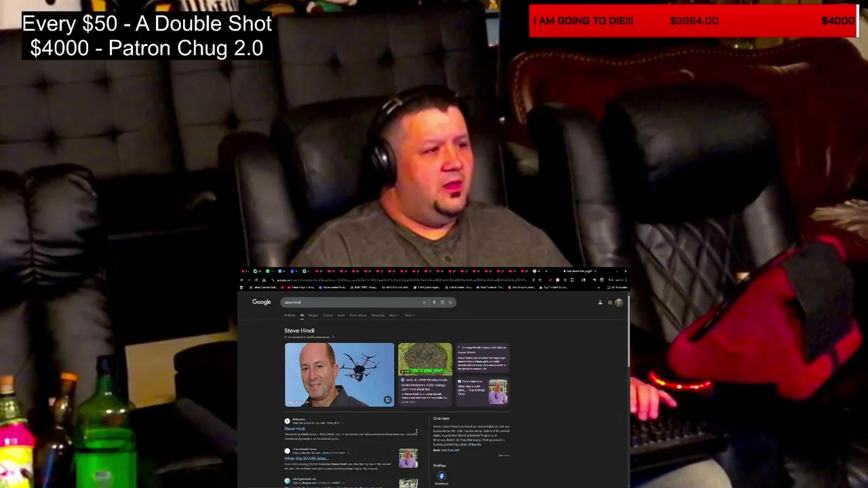This screenshot has width=868, height=488.
Task: Open the purple shirt thumbnail in Animals Voice card
Action: pyautogui.click(x=498, y=392)
